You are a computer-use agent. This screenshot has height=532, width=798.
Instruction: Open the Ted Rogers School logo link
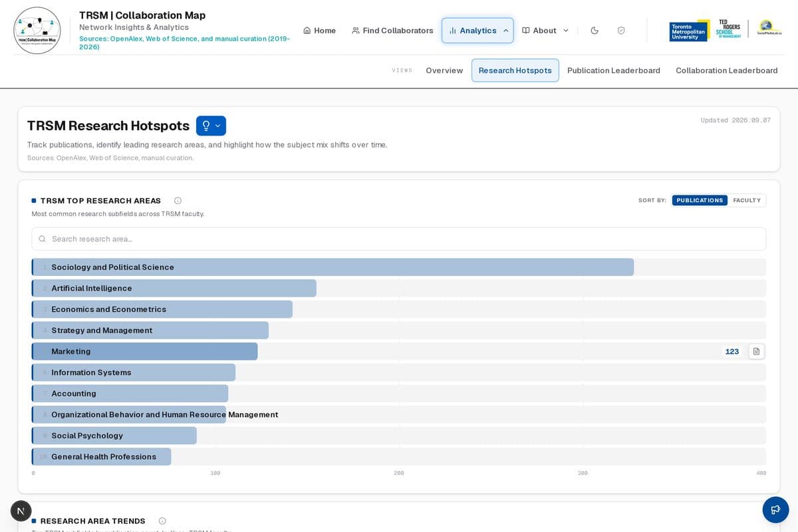point(728,29)
